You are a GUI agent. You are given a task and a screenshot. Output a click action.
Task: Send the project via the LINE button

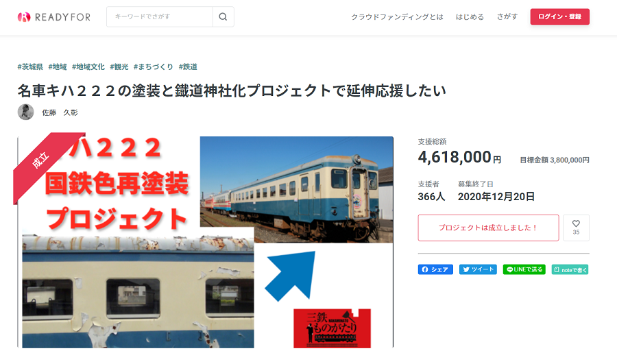tap(524, 269)
